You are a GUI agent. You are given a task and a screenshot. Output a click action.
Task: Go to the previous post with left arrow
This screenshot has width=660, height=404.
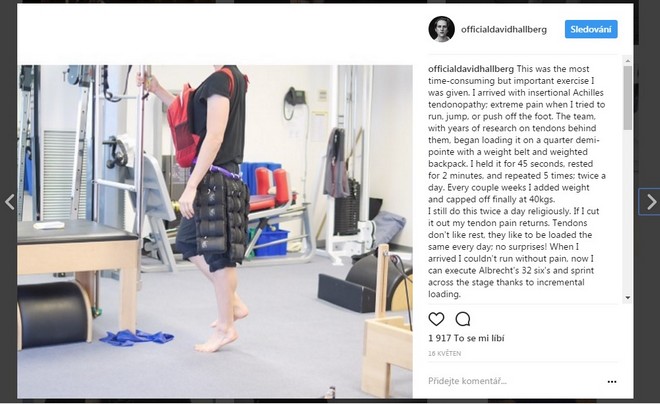point(10,202)
